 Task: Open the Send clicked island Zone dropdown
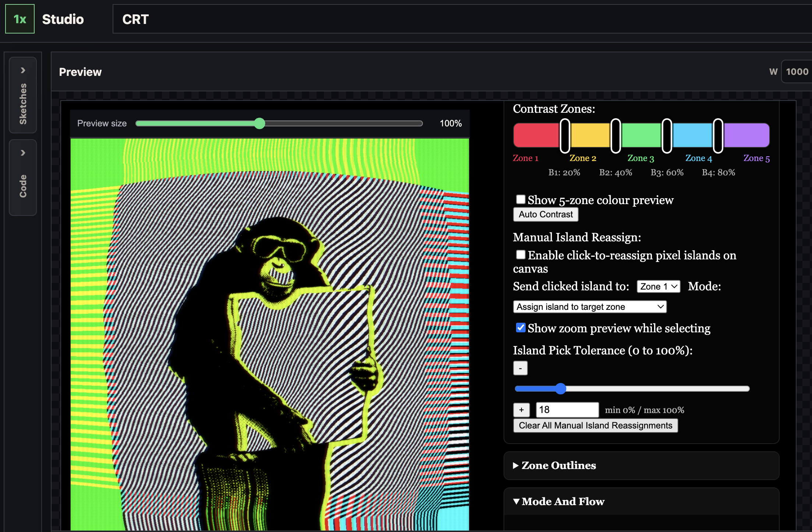point(659,286)
